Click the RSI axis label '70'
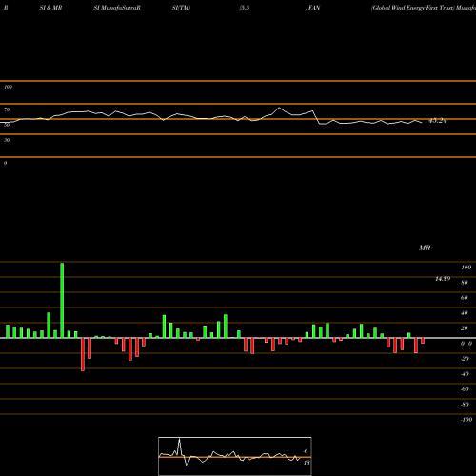The image size is (476, 476). 7,109
